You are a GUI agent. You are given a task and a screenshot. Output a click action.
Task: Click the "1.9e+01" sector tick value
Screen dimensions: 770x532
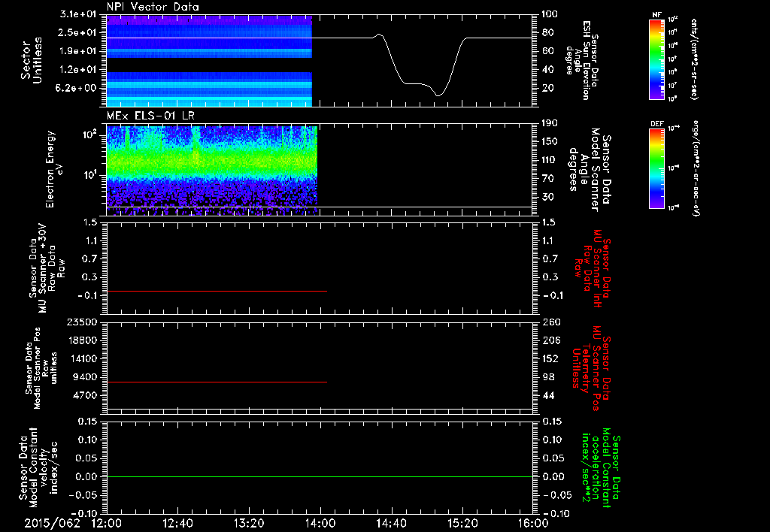[x=78, y=51]
